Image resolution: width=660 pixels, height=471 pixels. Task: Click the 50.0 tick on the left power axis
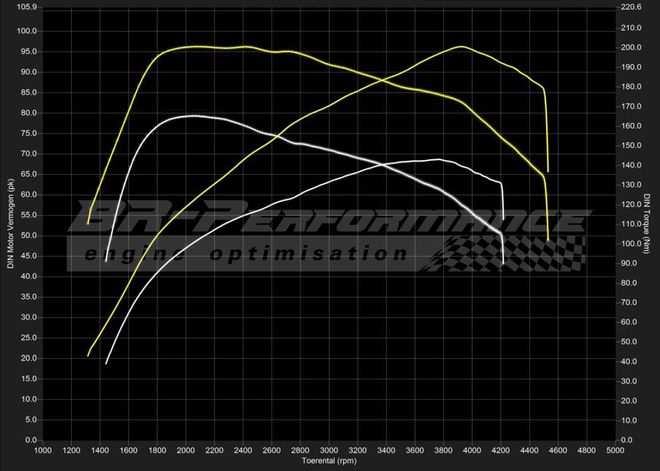click(x=27, y=236)
